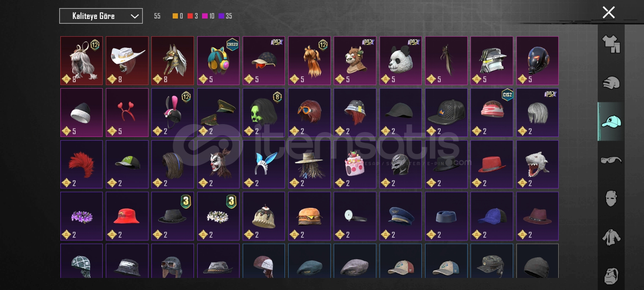Open the outfits category icon in sidebar
Viewport: 644px width, 290px height.
tap(611, 44)
